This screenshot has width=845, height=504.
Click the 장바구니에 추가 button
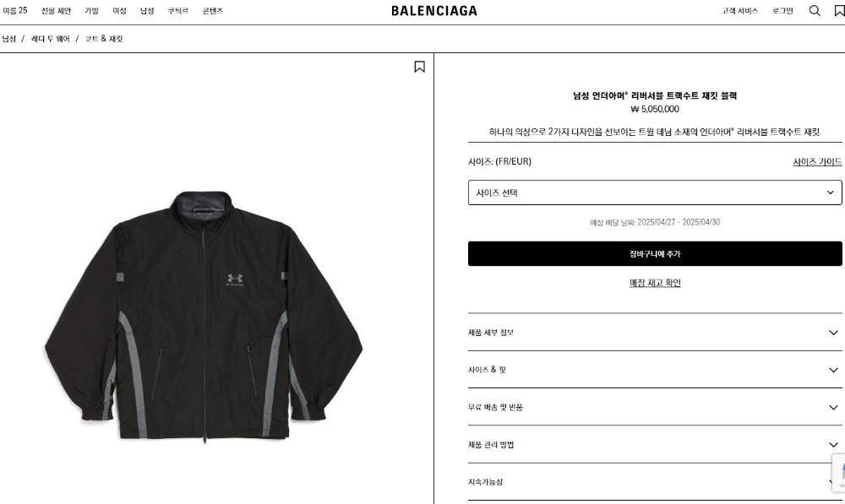[x=655, y=253]
